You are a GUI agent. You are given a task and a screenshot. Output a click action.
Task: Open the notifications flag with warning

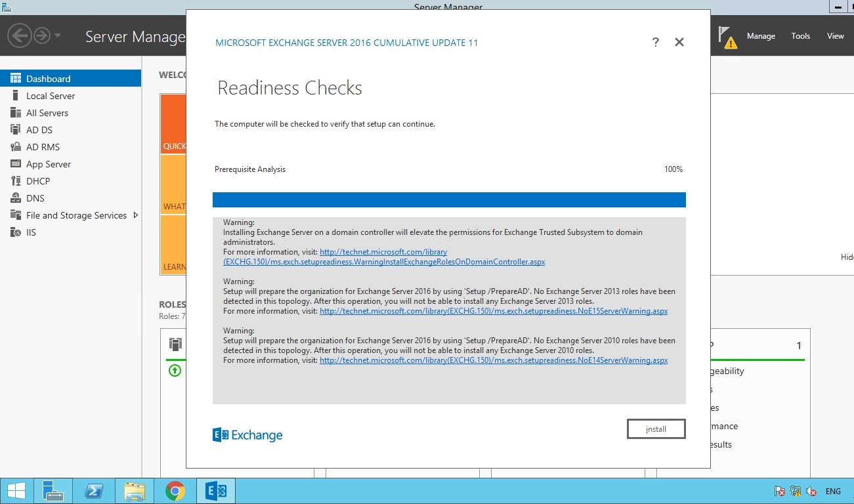click(x=727, y=37)
